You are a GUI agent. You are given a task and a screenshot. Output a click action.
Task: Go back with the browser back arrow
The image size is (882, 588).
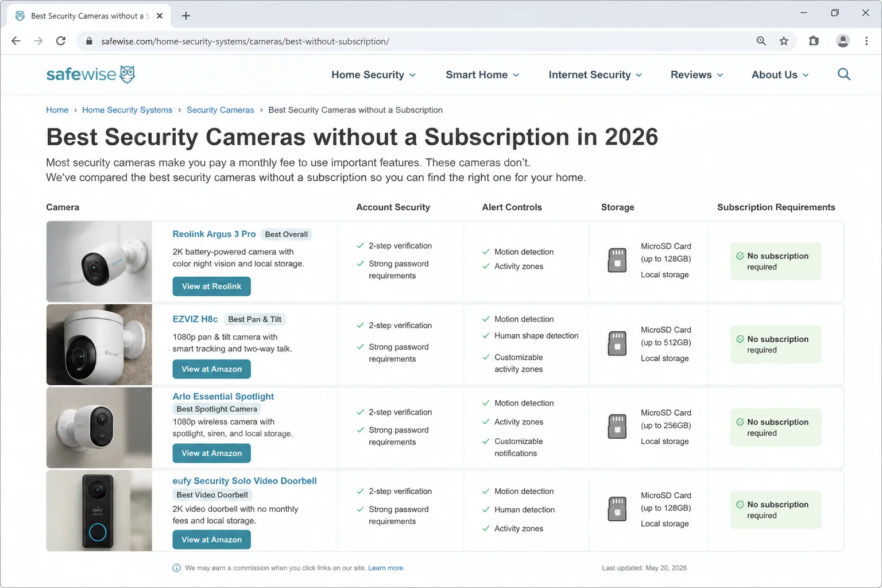(16, 41)
